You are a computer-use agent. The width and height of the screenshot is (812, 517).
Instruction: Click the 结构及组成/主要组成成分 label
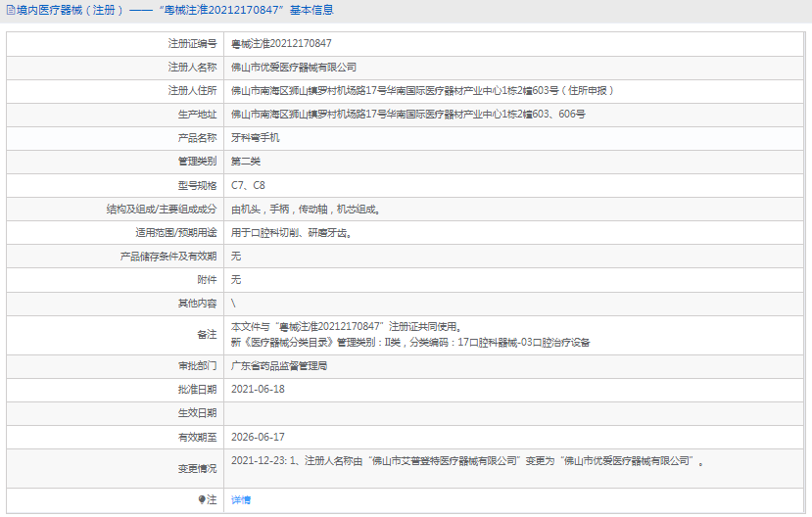tap(162, 210)
